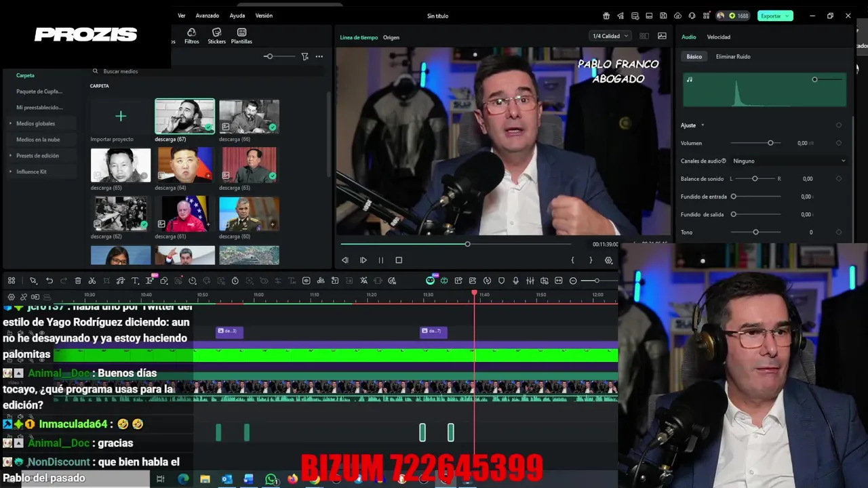Open the 1/4 Calidad quality dropdown

click(610, 36)
